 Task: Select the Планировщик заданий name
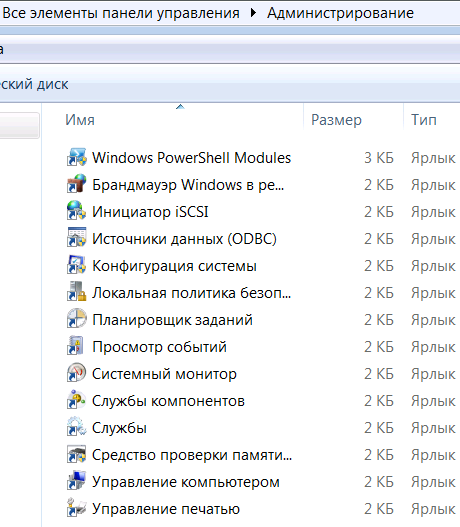pyautogui.click(x=172, y=320)
